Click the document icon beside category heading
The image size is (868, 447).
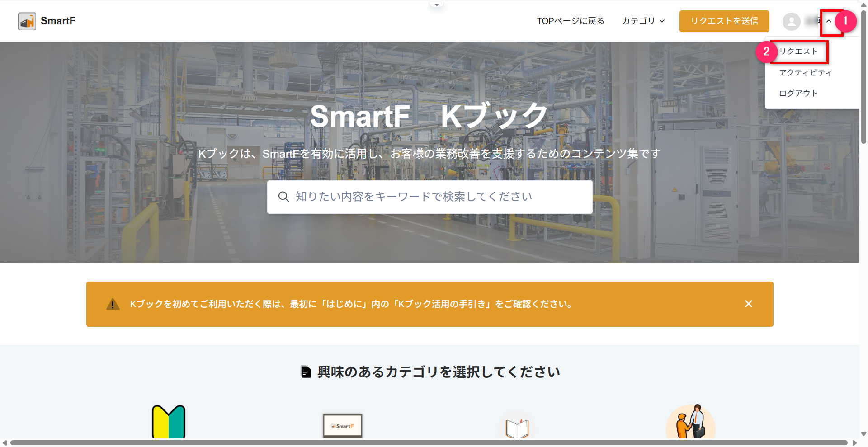(x=306, y=372)
